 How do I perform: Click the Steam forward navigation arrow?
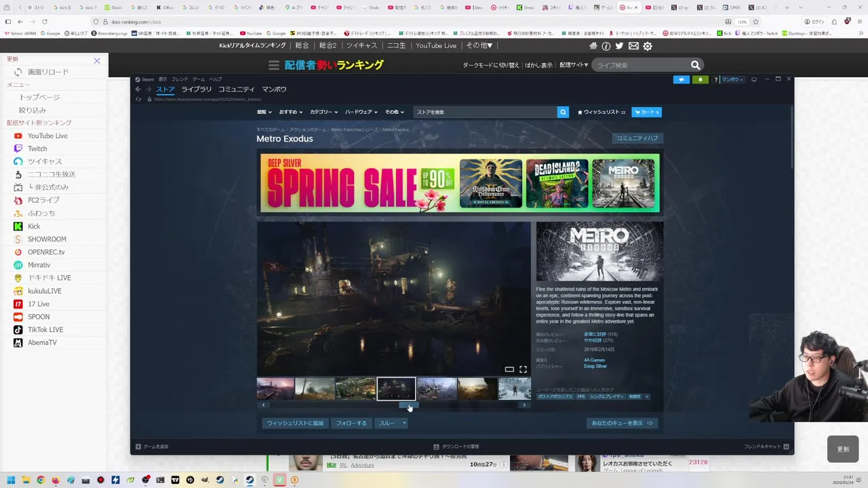point(149,89)
